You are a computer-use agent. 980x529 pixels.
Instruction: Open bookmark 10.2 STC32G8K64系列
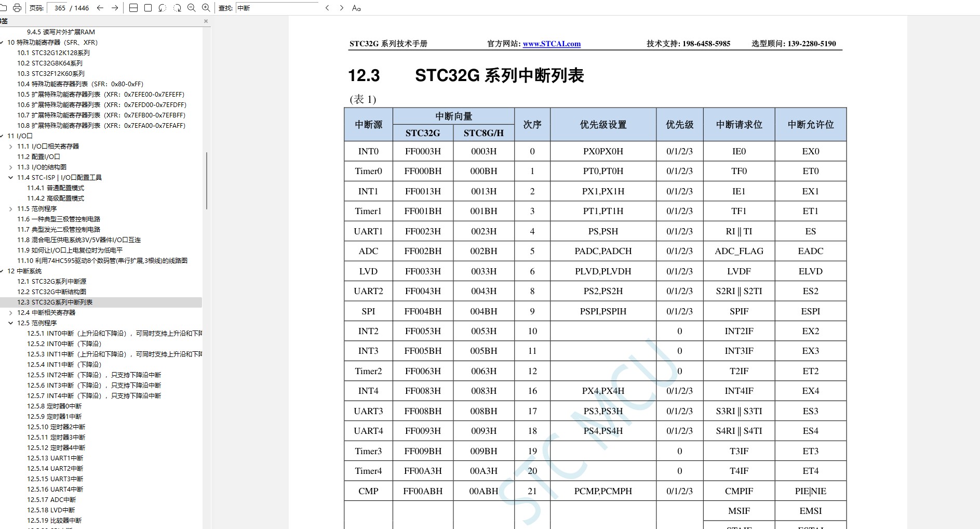tap(50, 63)
